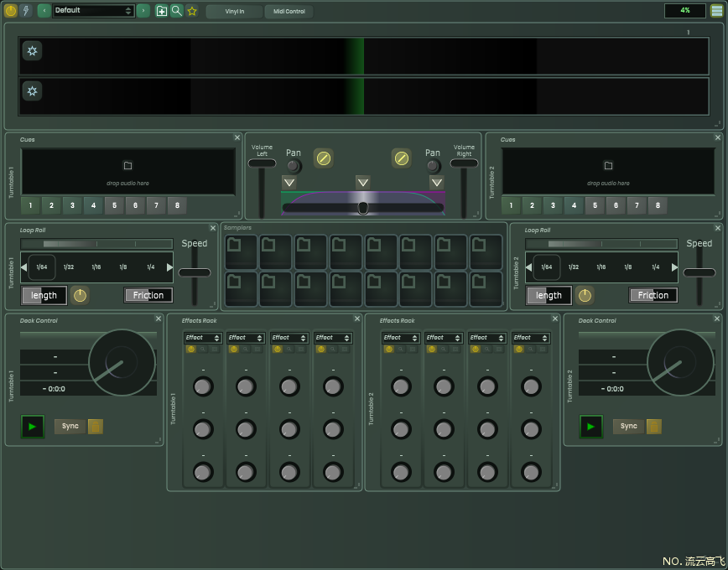Expand the right mixer triangle dropdown
The width and height of the screenshot is (728, 570).
click(437, 183)
